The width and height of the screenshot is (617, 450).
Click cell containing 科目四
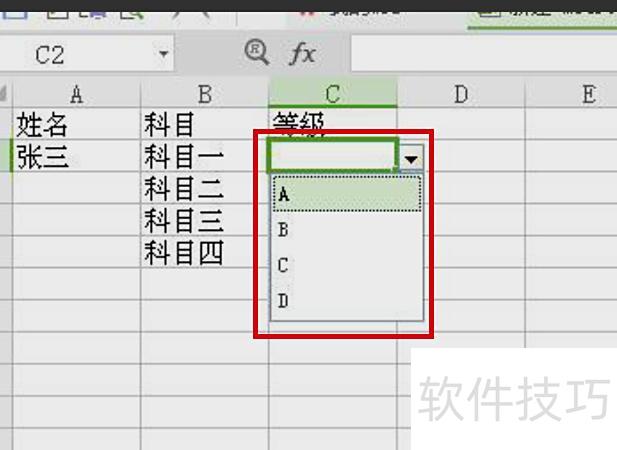[205, 252]
